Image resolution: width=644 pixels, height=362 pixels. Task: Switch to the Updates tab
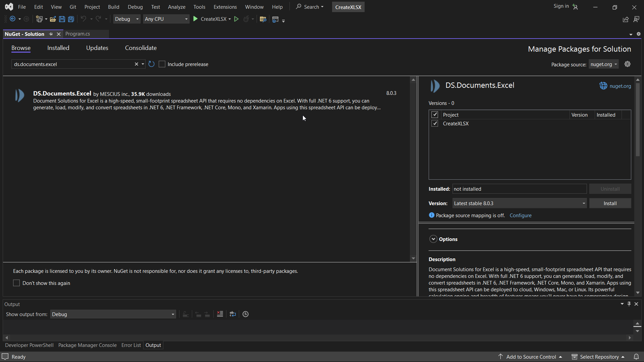(x=97, y=48)
